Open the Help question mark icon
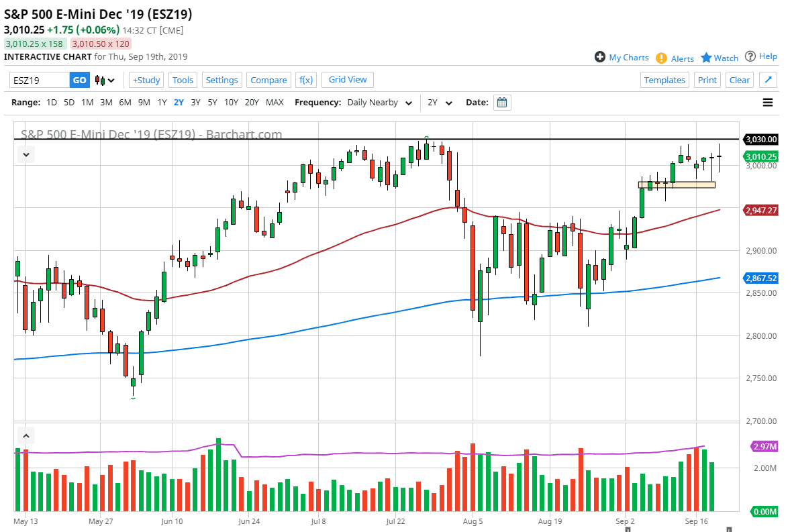This screenshot has width=792, height=532. (750, 56)
